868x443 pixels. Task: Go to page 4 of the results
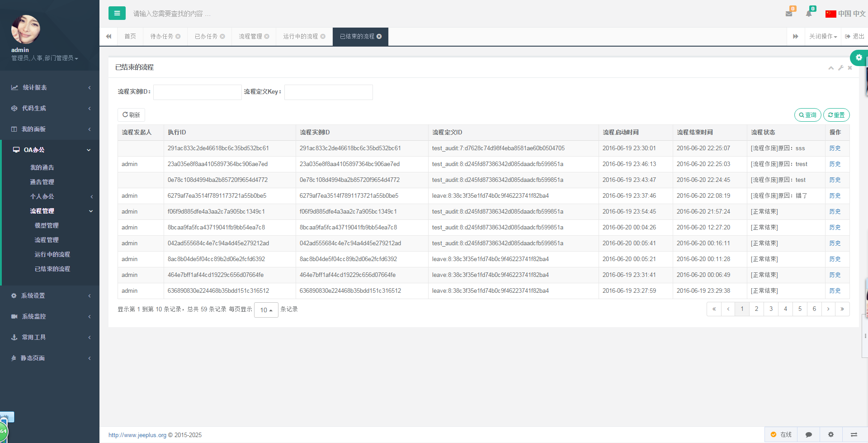tap(785, 309)
